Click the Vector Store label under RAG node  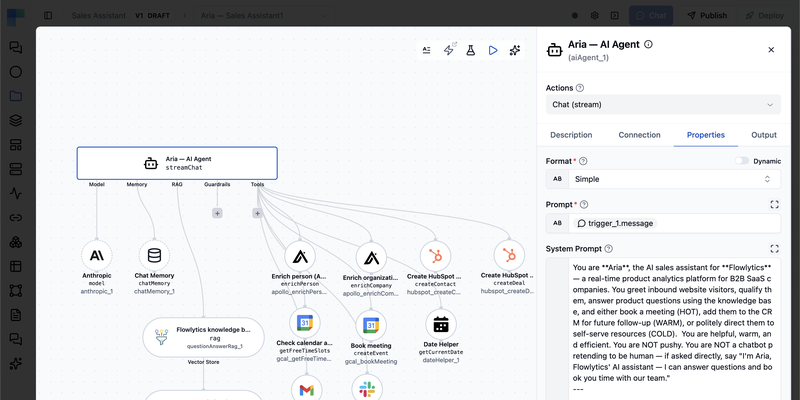click(x=203, y=362)
